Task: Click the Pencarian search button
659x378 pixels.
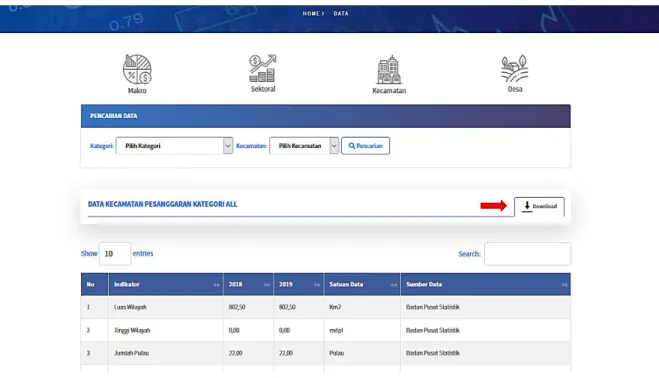Action: coord(365,146)
